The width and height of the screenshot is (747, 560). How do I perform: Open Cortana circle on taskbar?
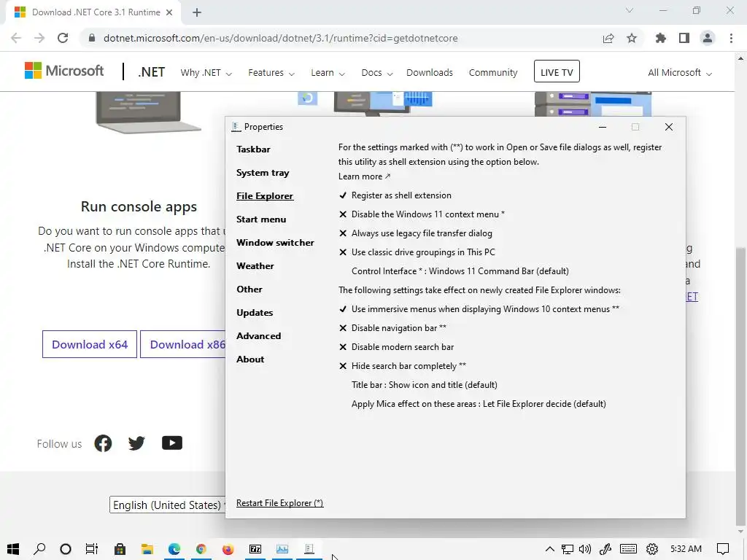coord(66,549)
